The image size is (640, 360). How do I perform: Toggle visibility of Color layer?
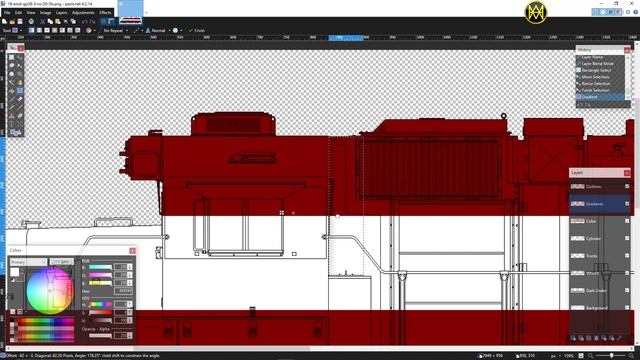click(627, 221)
